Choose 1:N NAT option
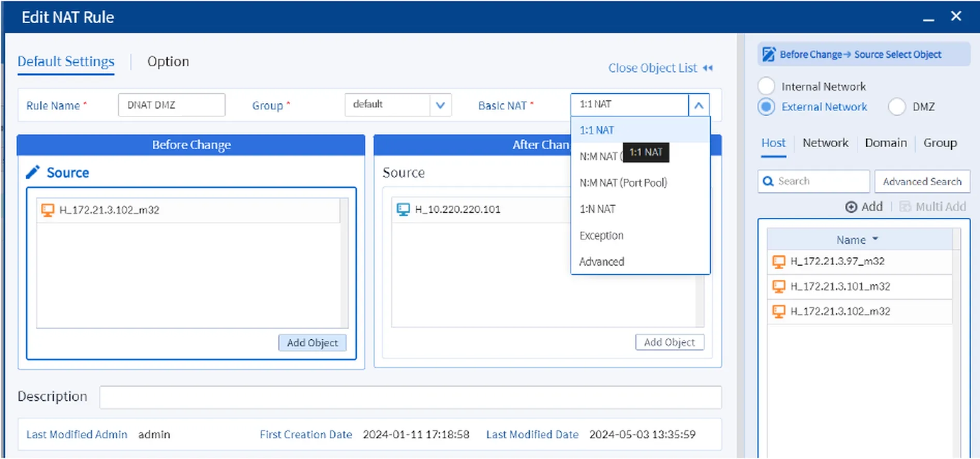 tap(640, 209)
